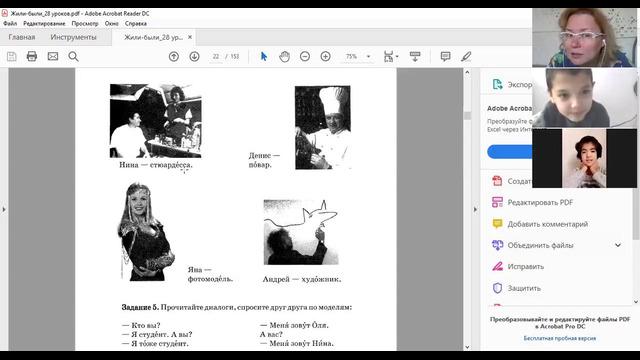This screenshot has height=360, width=640.
Task: Open the zoom level dropdown arrow
Action: click(x=368, y=56)
